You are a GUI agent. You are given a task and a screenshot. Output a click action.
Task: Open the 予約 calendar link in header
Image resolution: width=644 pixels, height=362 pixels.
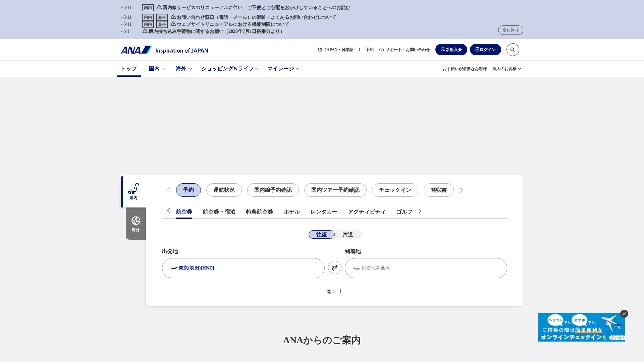click(x=366, y=50)
